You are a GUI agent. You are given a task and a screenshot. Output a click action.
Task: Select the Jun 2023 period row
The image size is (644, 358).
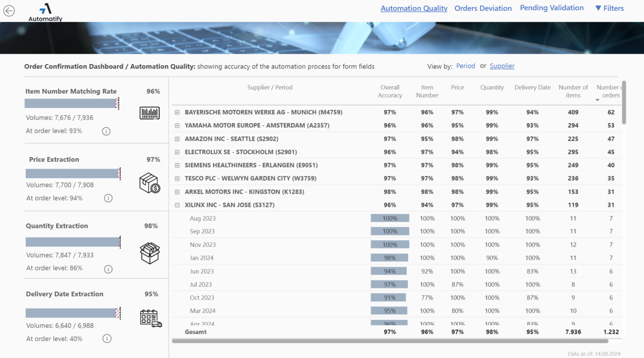396,271
